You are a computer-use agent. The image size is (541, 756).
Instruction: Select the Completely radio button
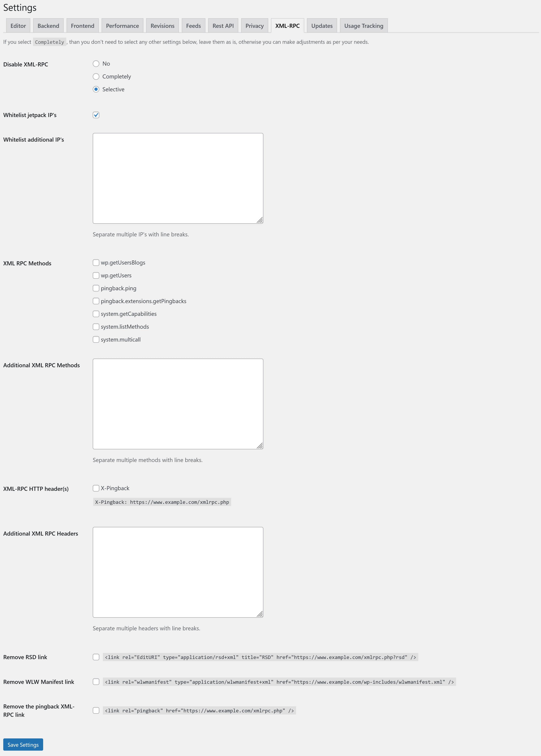coord(95,76)
